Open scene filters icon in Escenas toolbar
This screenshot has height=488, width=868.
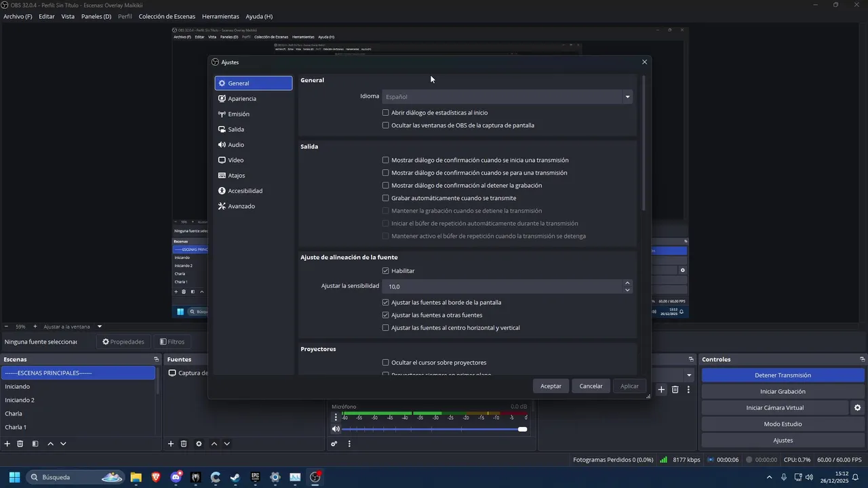point(35,444)
